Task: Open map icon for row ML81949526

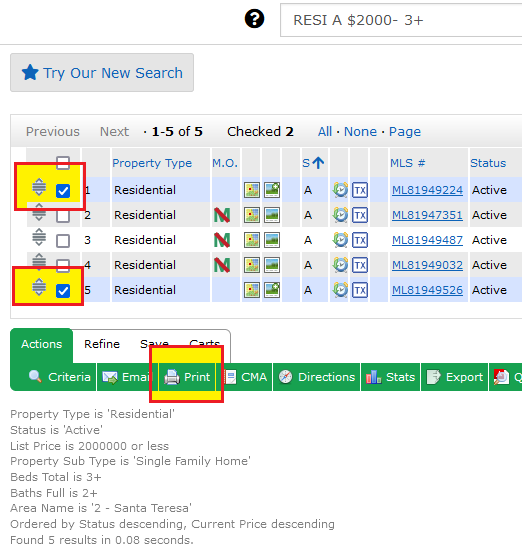Action: coord(252,290)
